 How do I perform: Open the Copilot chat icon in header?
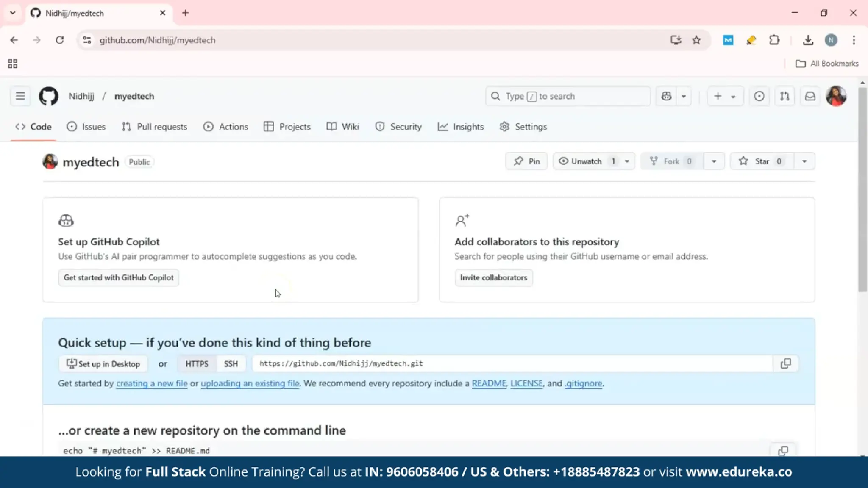point(666,96)
